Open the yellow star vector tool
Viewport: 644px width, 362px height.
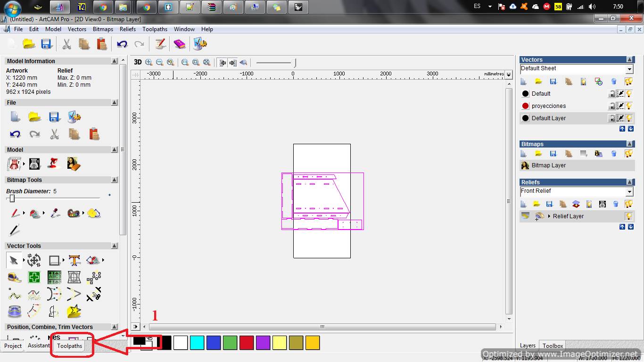click(x=74, y=311)
